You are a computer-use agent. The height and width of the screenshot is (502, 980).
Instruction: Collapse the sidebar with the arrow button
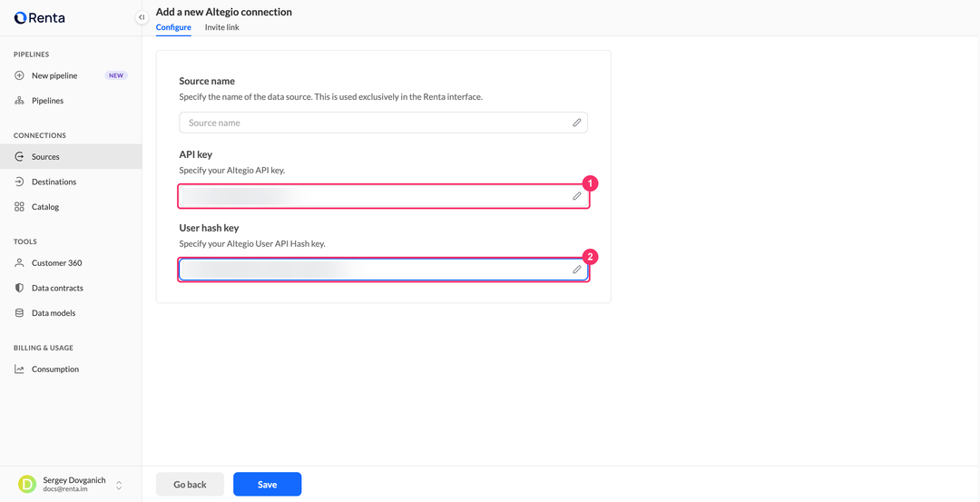coord(142,17)
